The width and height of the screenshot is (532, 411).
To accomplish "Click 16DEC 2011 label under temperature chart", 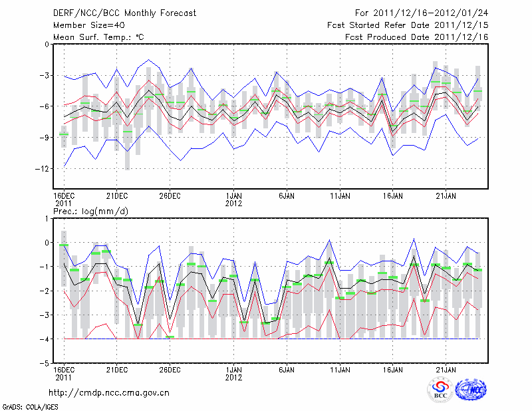I will pyautogui.click(x=64, y=199).
